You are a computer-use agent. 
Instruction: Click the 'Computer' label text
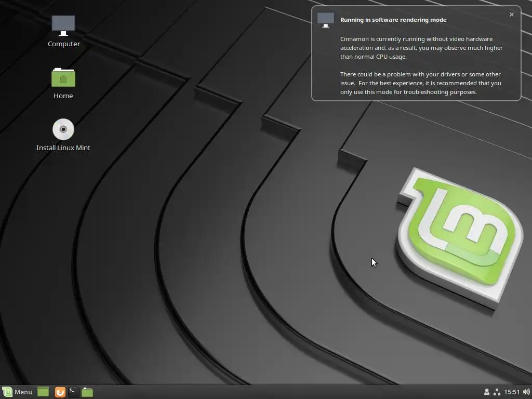point(64,44)
